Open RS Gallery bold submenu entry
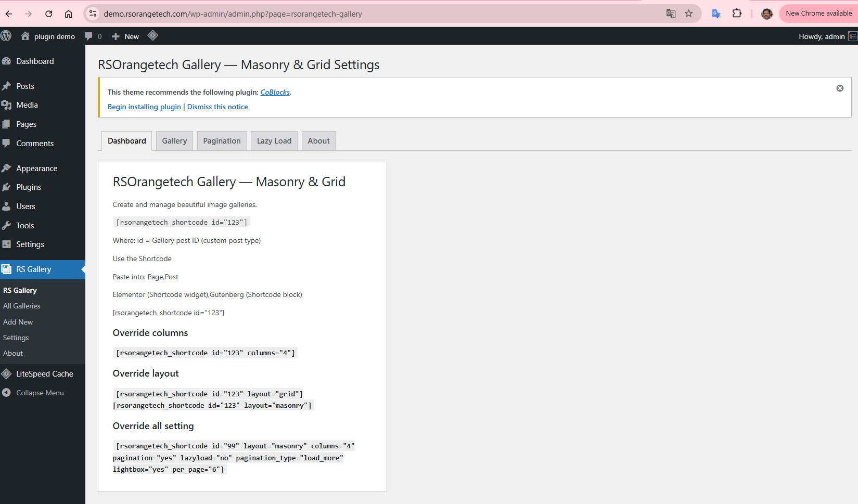 point(20,290)
